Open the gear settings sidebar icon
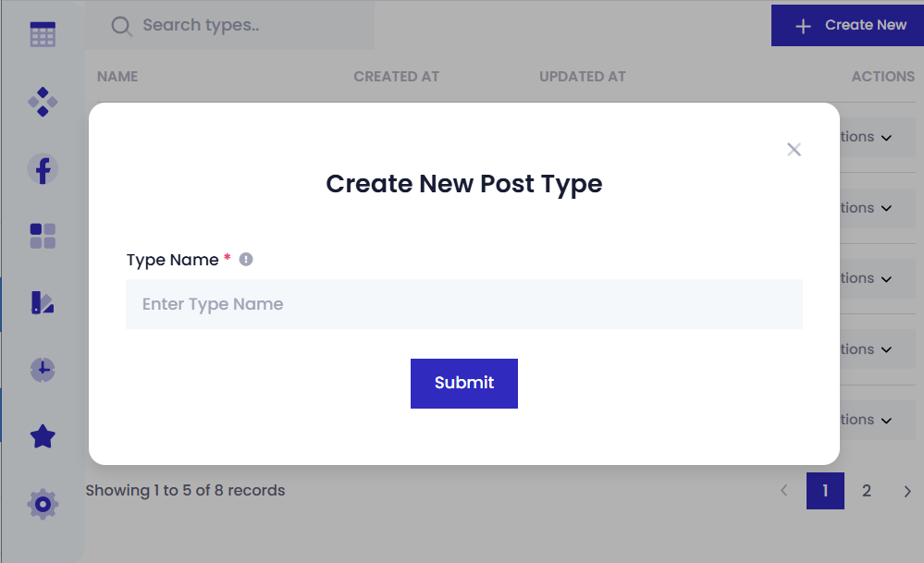Image resolution: width=924 pixels, height=563 pixels. 43,504
